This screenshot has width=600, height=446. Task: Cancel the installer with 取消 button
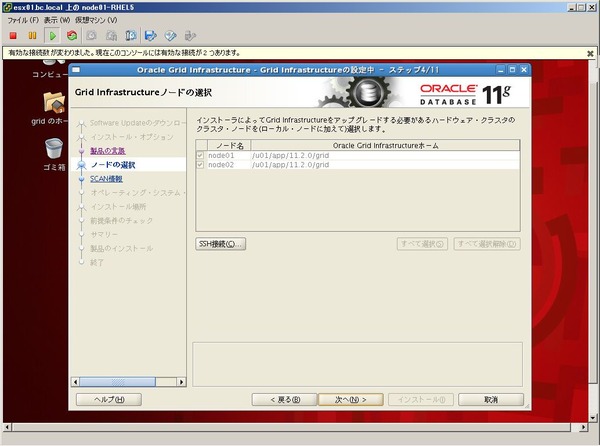click(491, 400)
